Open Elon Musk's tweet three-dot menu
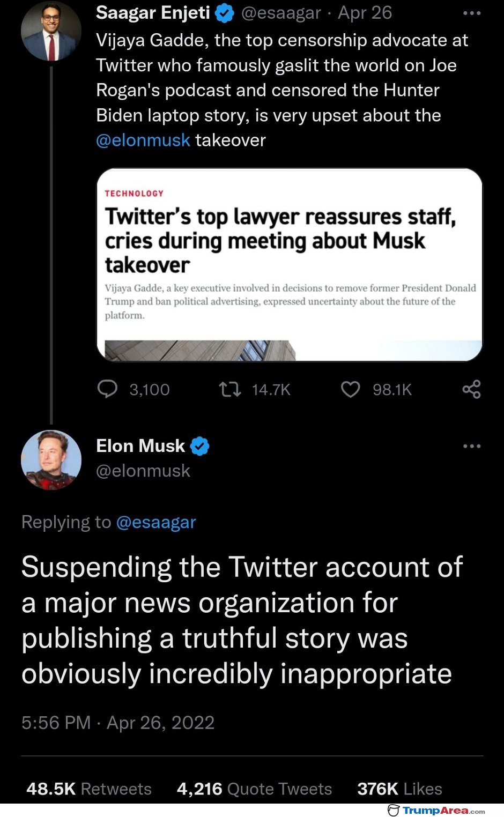The image size is (504, 817). coord(472,446)
